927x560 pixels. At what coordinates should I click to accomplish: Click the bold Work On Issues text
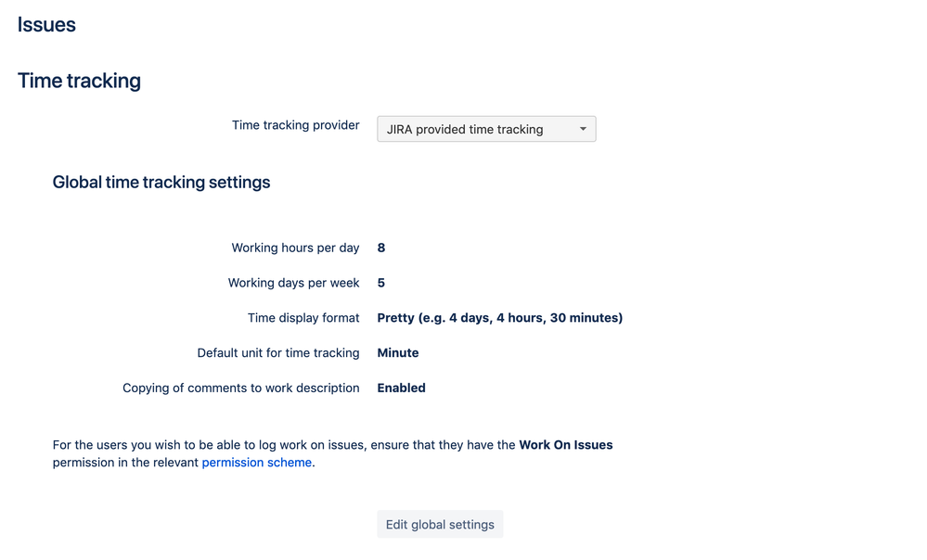566,445
